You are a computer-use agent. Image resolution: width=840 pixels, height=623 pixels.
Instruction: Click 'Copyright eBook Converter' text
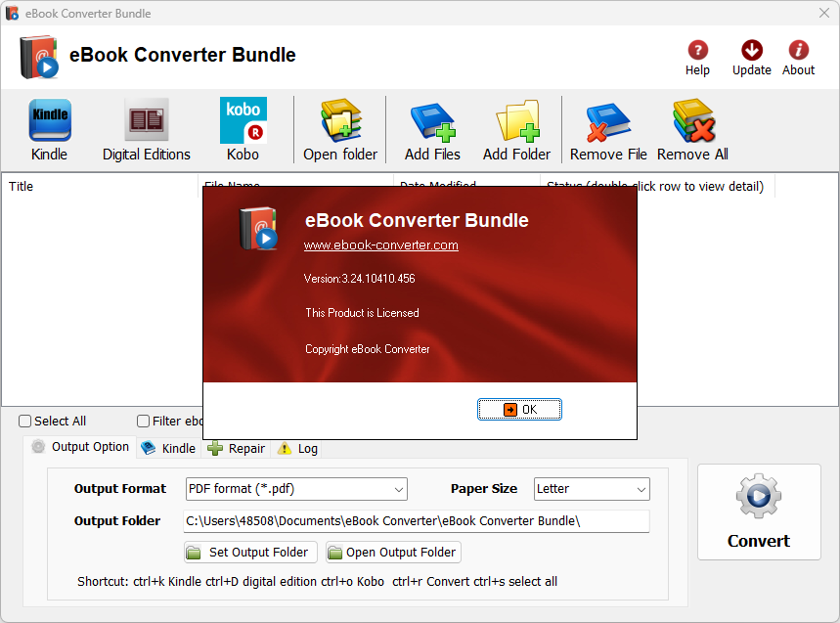coord(368,349)
